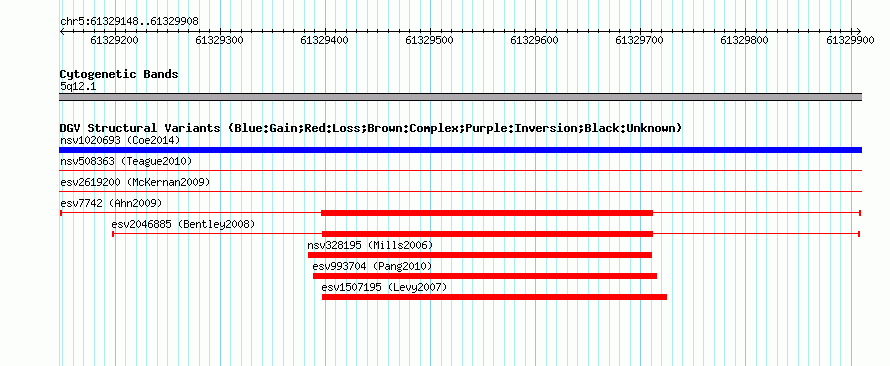The height and width of the screenshot is (366, 890).
Task: Click ruler position 61329300
Action: [220, 40]
